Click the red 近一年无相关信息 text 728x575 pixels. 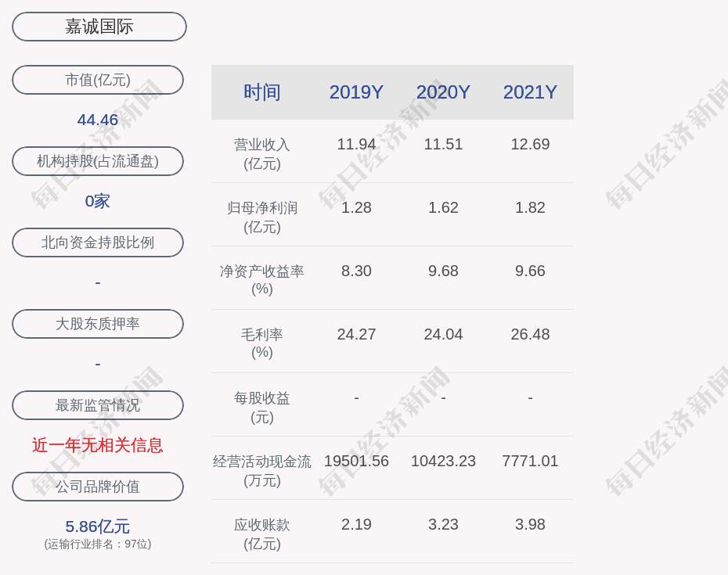(98, 445)
